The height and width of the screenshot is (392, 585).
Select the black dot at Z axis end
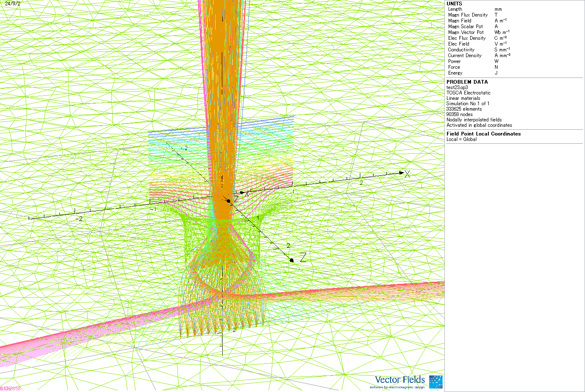tap(291, 260)
